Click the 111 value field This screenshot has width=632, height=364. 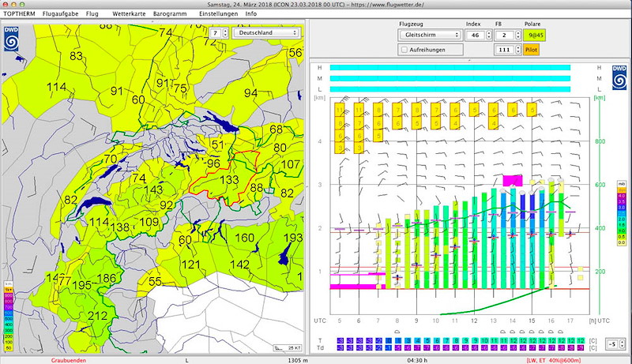tap(504, 50)
